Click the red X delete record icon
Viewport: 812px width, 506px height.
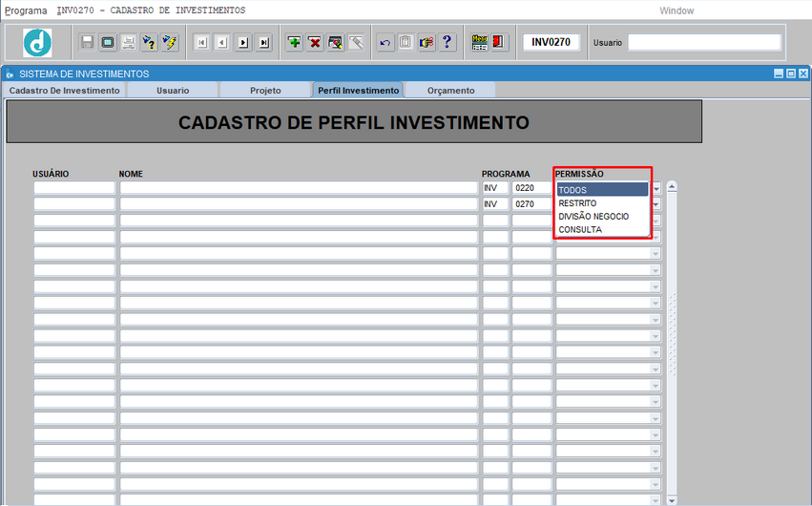[x=315, y=43]
